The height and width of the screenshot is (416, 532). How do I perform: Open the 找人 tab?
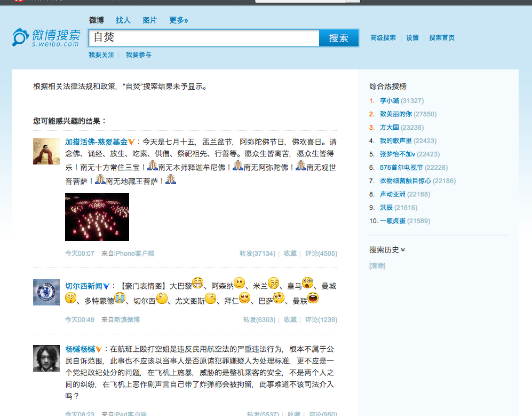click(x=123, y=20)
